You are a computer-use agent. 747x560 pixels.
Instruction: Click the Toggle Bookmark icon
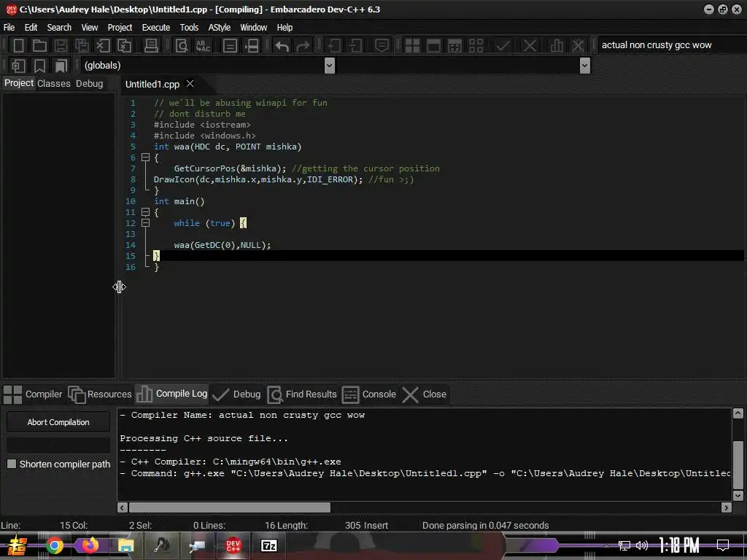[39, 66]
